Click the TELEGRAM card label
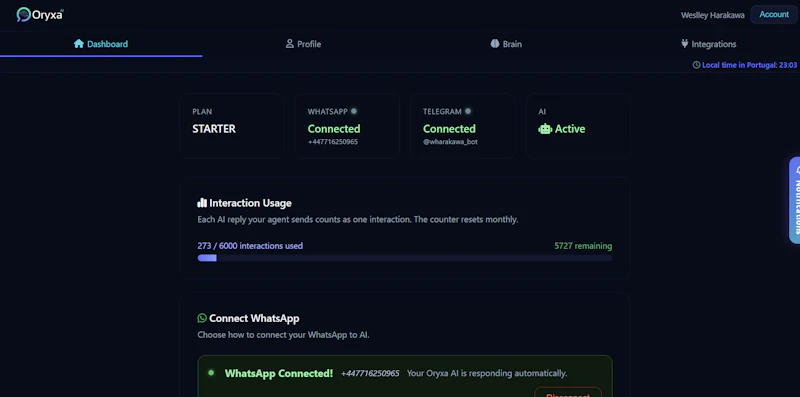 tap(442, 111)
